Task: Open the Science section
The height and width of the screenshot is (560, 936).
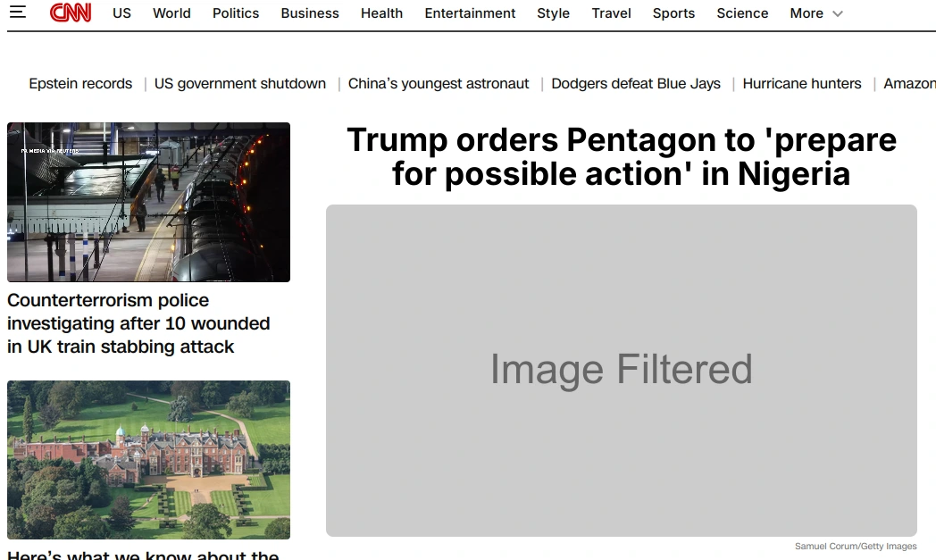Action: pyautogui.click(x=742, y=13)
